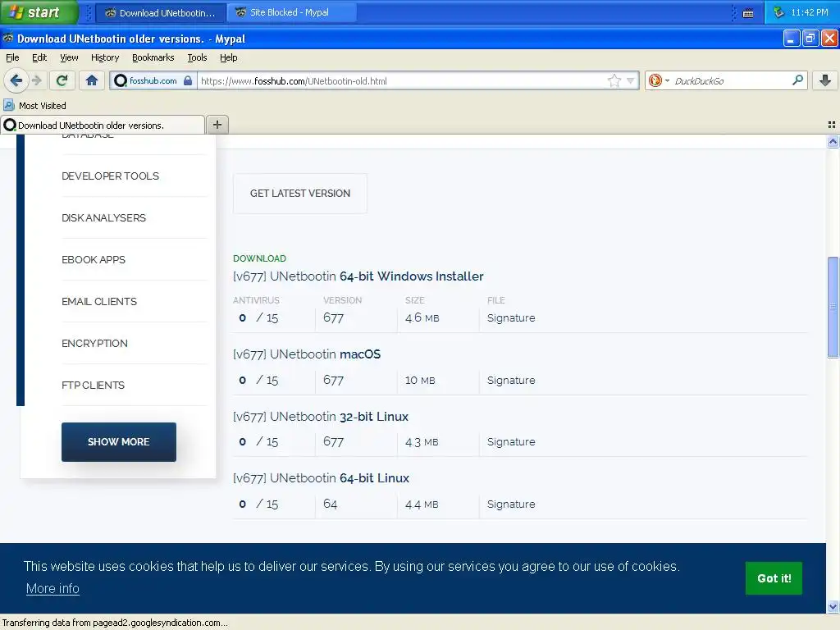
Task: Click the padlock security icon
Action: 188,81
